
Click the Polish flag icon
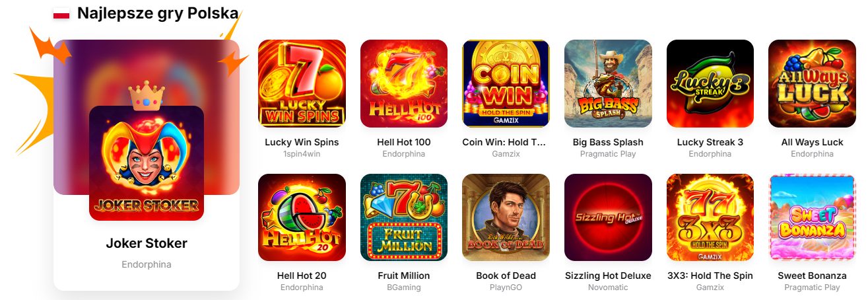61,13
